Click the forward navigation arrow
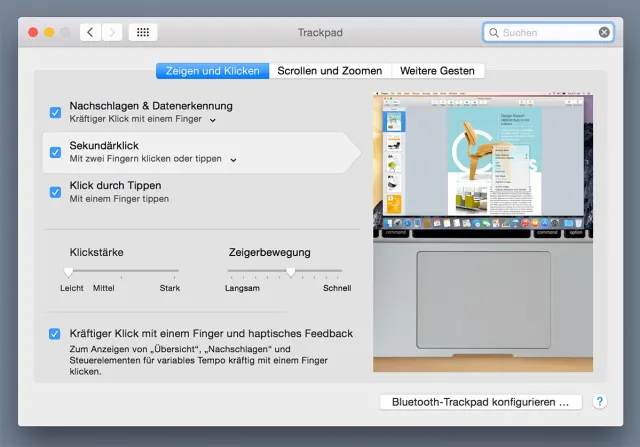This screenshot has width=640, height=447. click(x=112, y=32)
